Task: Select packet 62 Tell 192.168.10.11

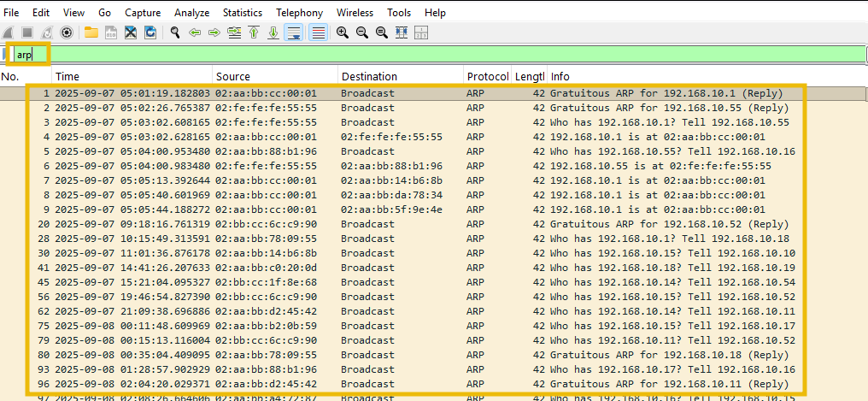Action: pyautogui.click(x=434, y=311)
